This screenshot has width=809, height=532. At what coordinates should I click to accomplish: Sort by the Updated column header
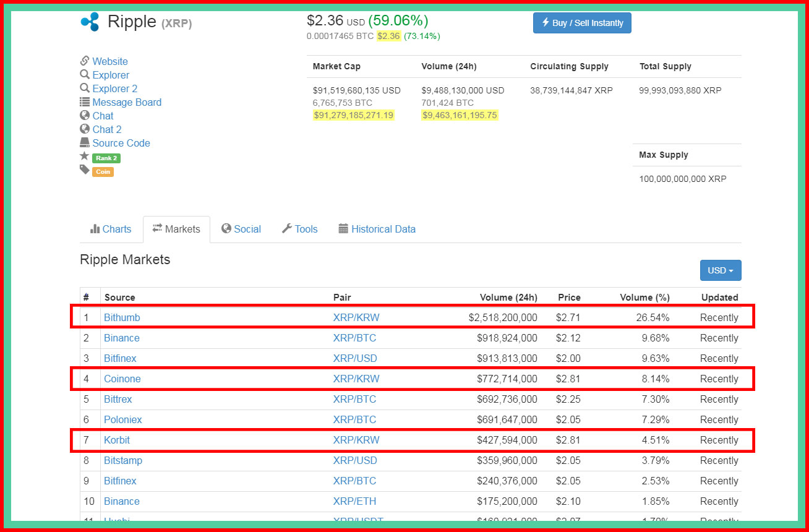719,298
